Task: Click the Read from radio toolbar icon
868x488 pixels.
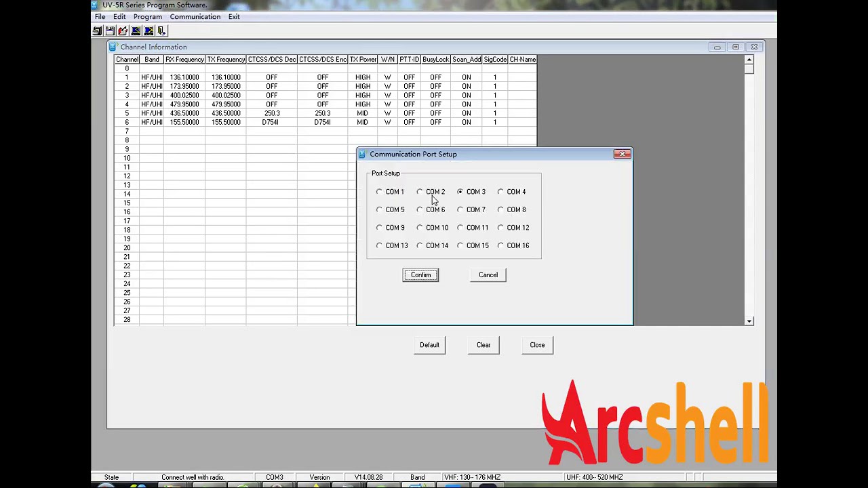Action: (136, 30)
